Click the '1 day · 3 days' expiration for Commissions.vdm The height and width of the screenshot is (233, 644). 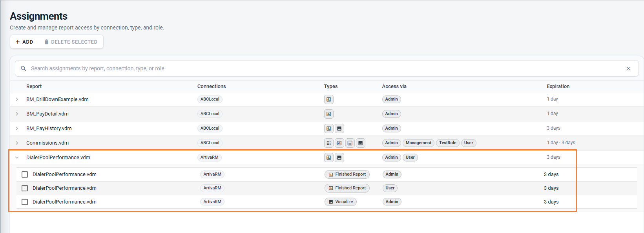[x=561, y=143]
